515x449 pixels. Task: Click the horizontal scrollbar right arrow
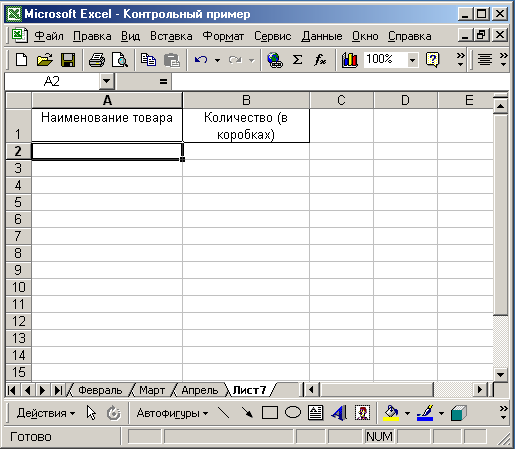pyautogui.click(x=480, y=389)
